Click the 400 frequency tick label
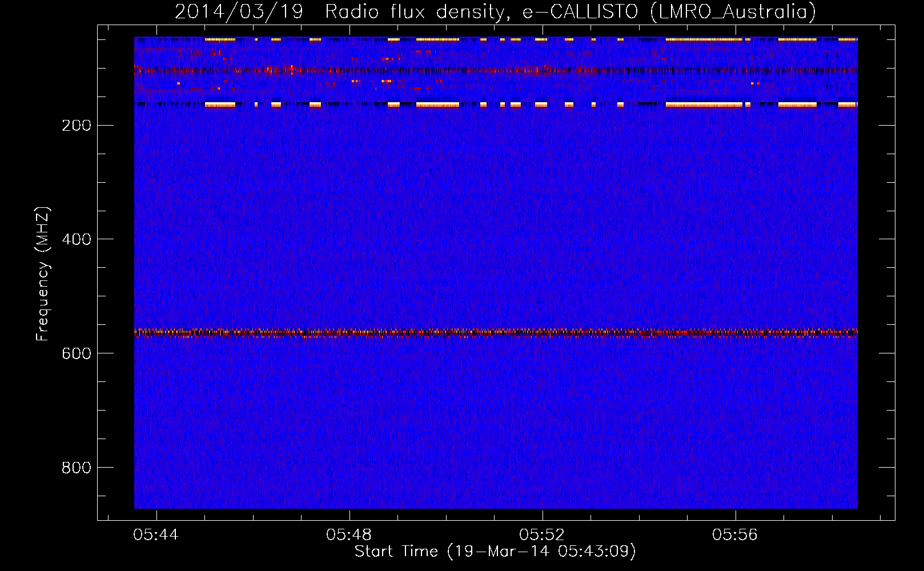This screenshot has width=924, height=571. pyautogui.click(x=76, y=239)
